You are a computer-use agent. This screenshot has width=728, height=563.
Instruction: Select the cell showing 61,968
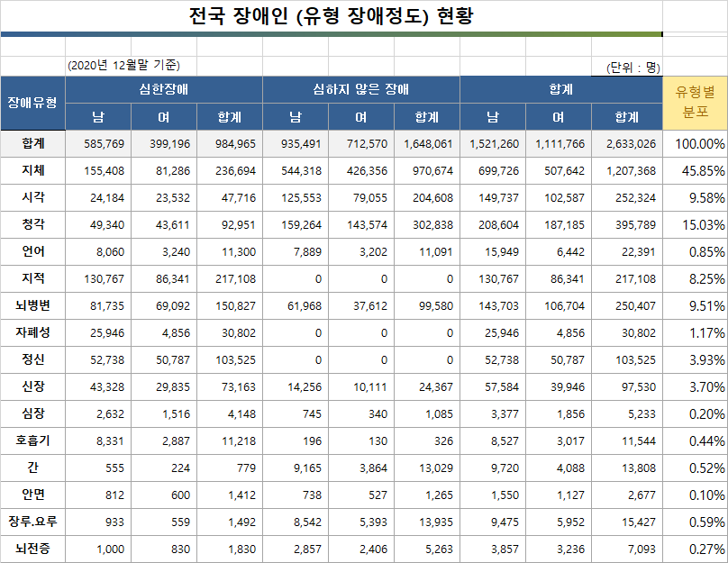pos(296,305)
